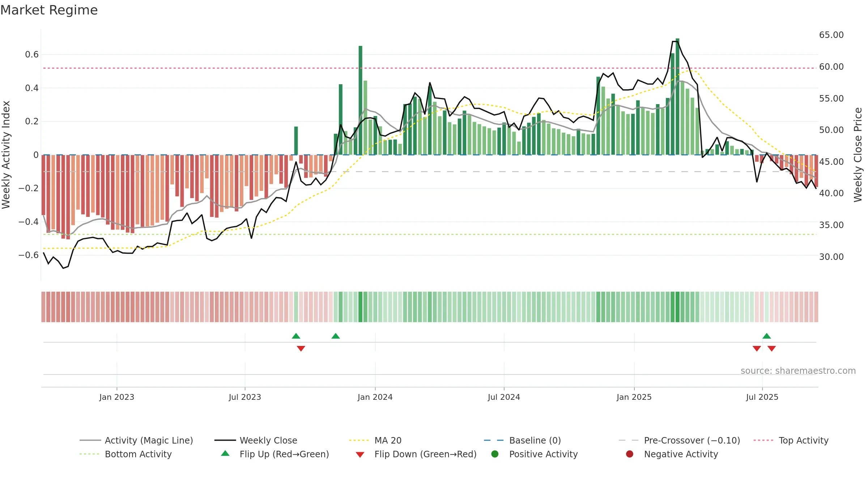Toggle Bottom Activity legend entry
Image resolution: width=868 pixels, height=488 pixels.
pyautogui.click(x=125, y=454)
